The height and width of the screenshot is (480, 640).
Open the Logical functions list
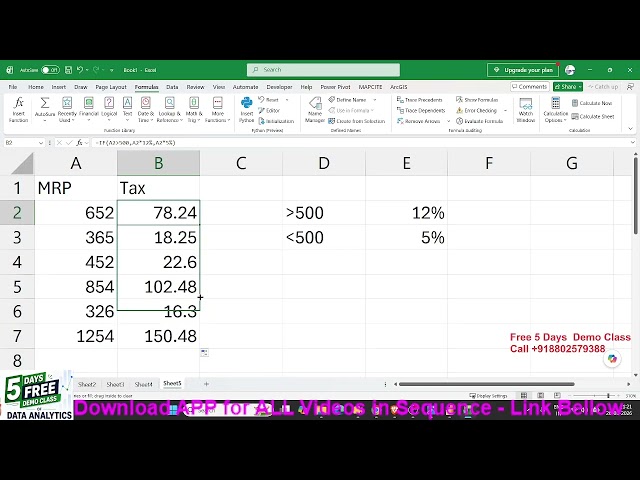(x=109, y=109)
